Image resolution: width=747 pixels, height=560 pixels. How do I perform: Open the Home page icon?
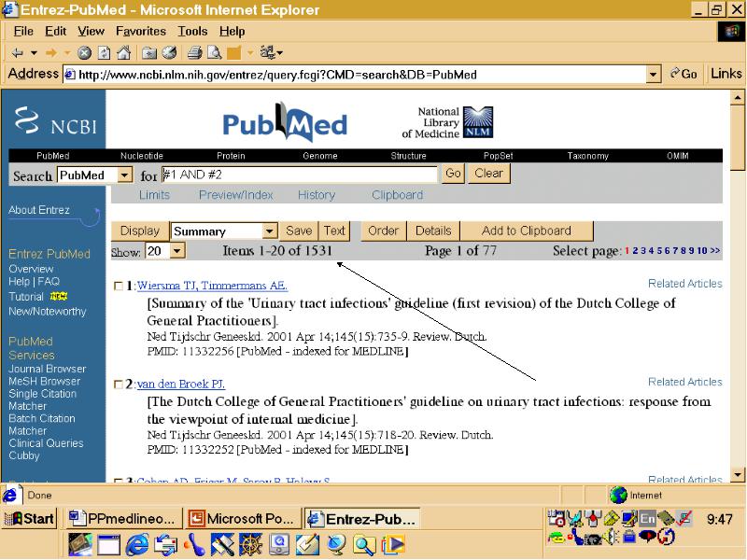click(x=123, y=53)
